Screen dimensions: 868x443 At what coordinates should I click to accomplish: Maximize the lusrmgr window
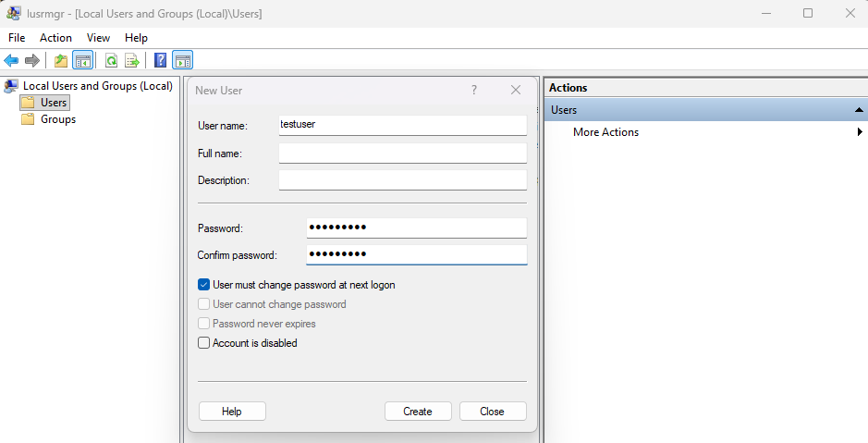(x=808, y=13)
